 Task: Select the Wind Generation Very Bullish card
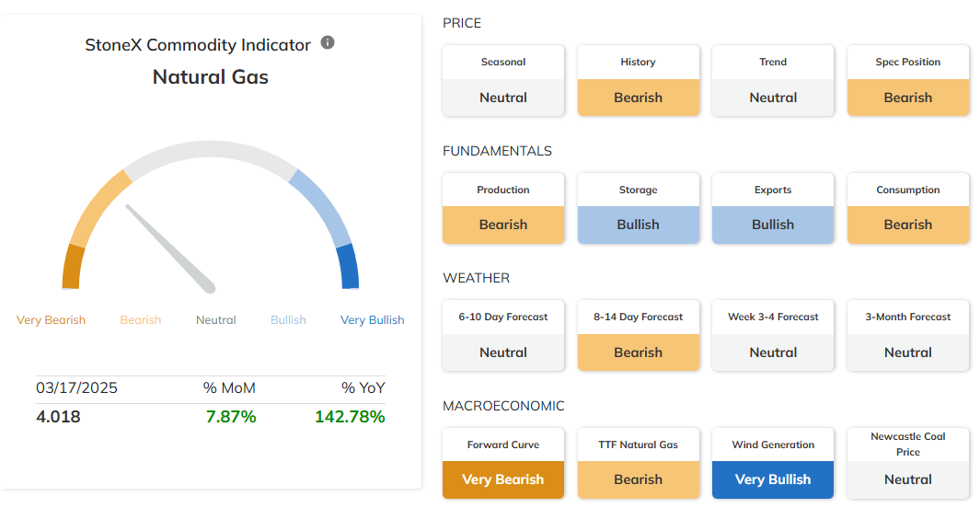(x=773, y=463)
